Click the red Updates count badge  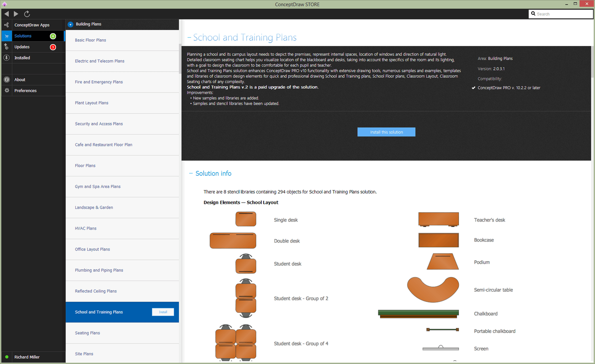point(53,47)
